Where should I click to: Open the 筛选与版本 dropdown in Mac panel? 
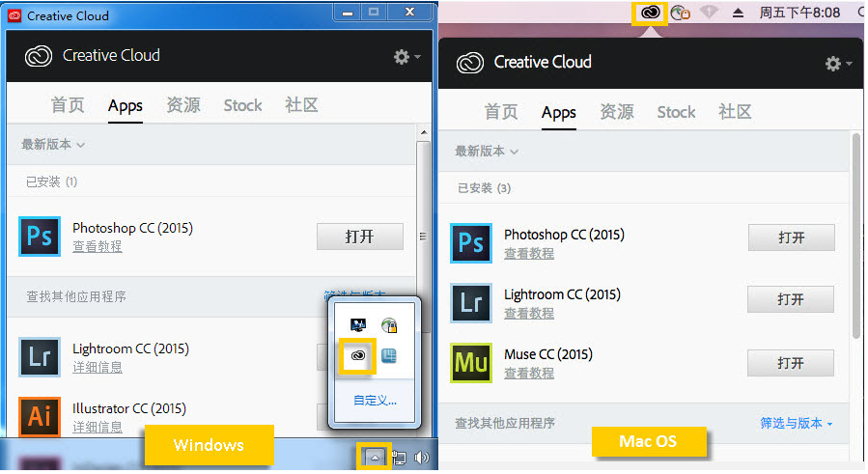pos(797,423)
